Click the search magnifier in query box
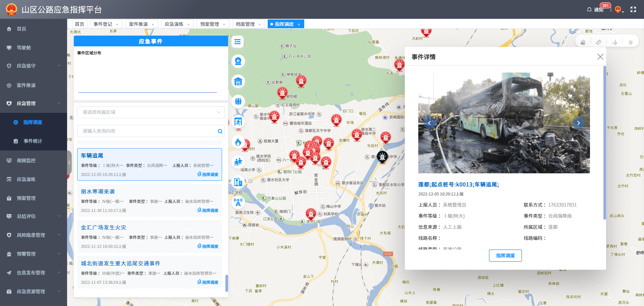Viewport: 644px width, 306px height. [220, 131]
